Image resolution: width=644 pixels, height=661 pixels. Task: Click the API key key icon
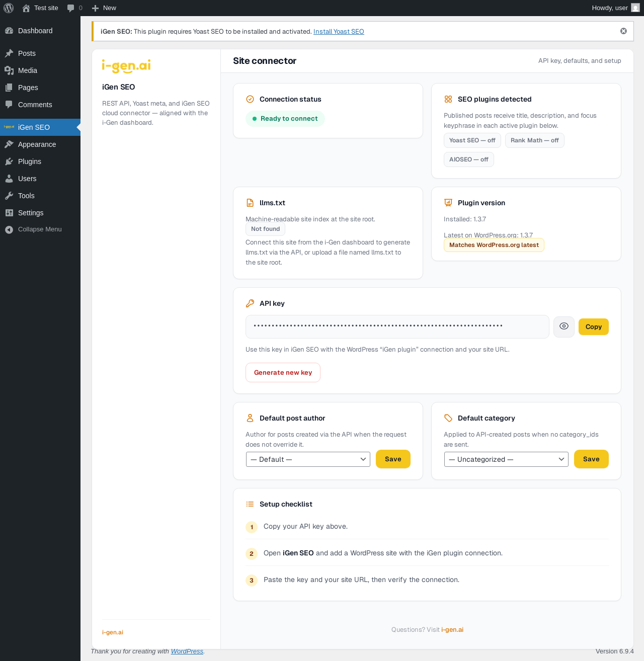(250, 303)
